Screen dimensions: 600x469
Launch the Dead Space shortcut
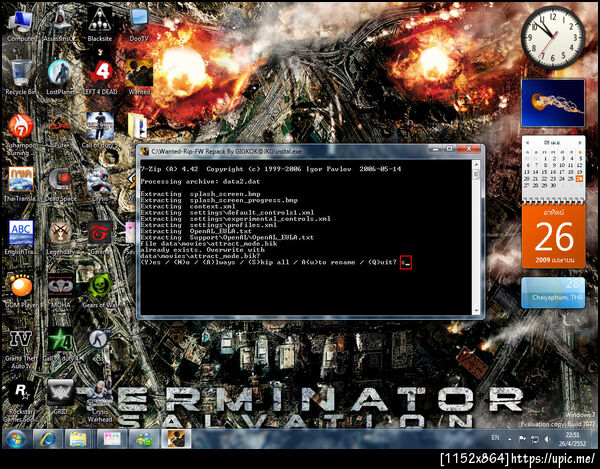point(60,184)
